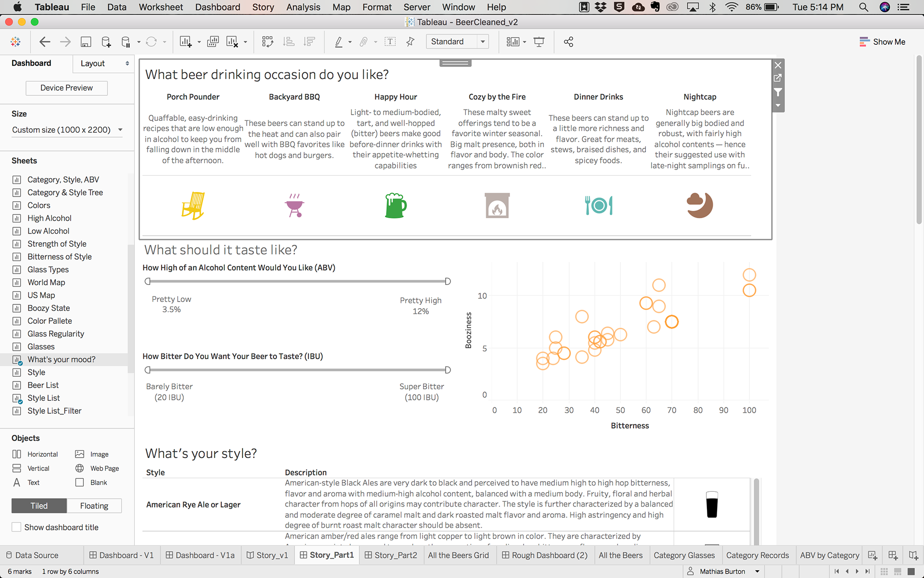Click the filter icon on selected sheet
Viewport: 924px width, 578px height.
point(778,92)
